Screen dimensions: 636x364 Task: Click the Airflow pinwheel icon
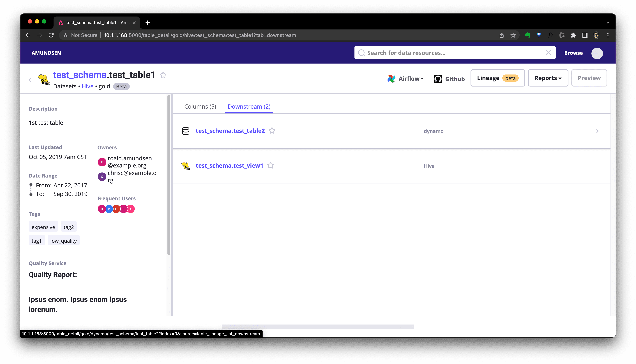coord(391,79)
